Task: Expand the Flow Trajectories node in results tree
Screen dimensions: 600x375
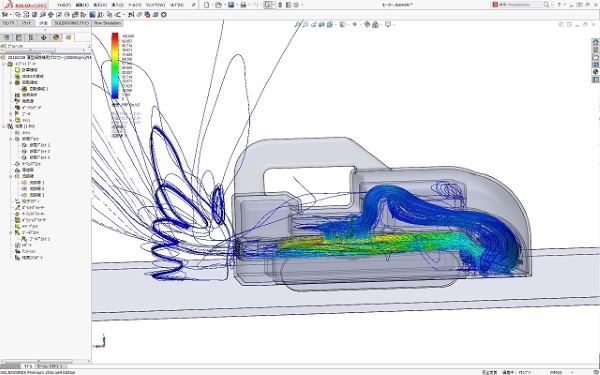Action: coord(11,176)
